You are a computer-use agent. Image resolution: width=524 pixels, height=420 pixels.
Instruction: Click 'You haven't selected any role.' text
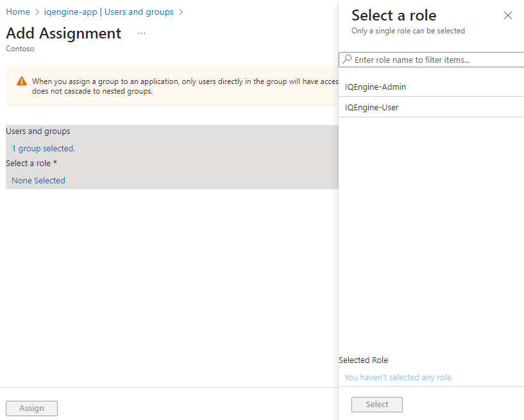point(398,377)
